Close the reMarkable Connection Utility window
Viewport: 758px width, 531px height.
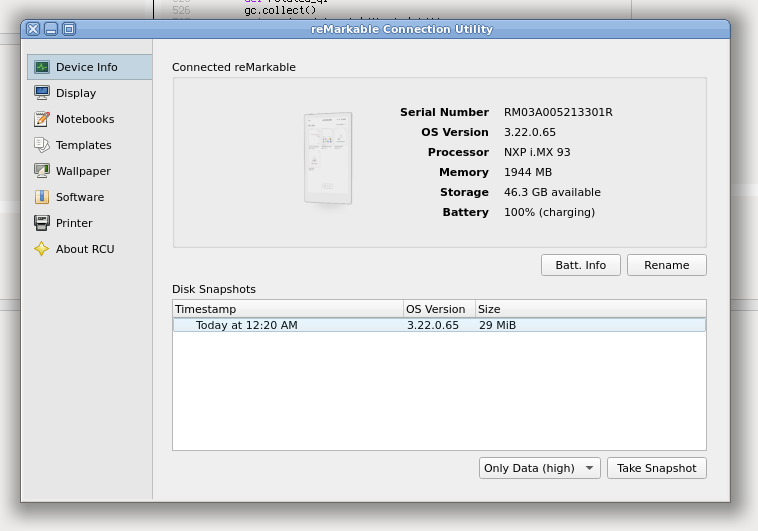(33, 29)
